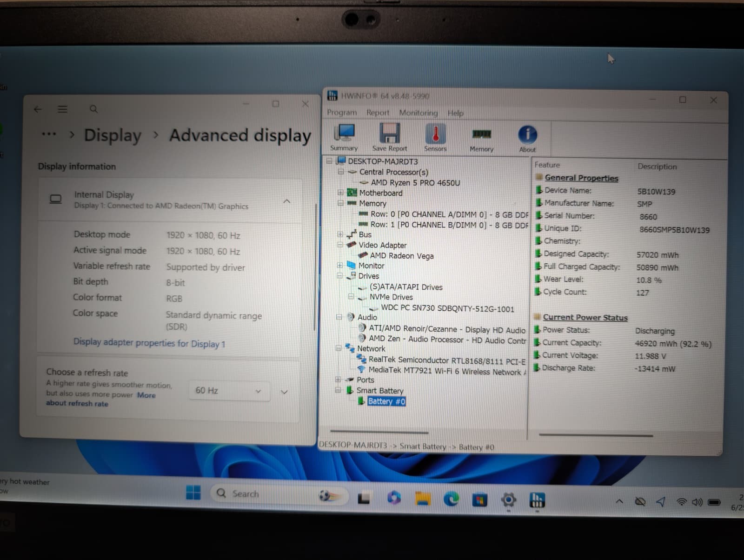
Task: Collapse the Memory tree node
Action: point(340,203)
